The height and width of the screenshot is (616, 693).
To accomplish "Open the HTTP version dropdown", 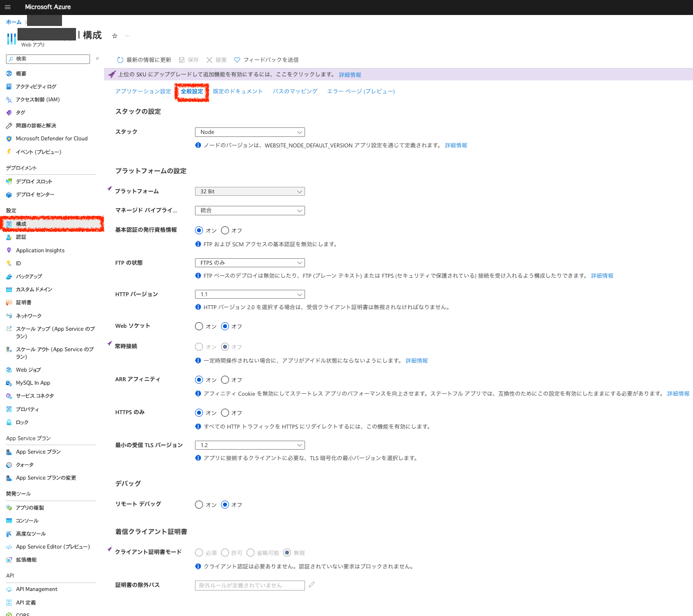I will click(250, 294).
